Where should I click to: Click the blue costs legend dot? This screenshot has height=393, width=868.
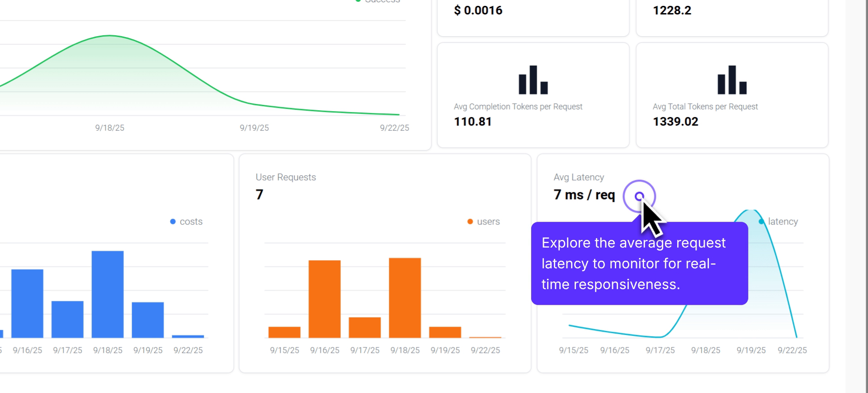point(173,221)
